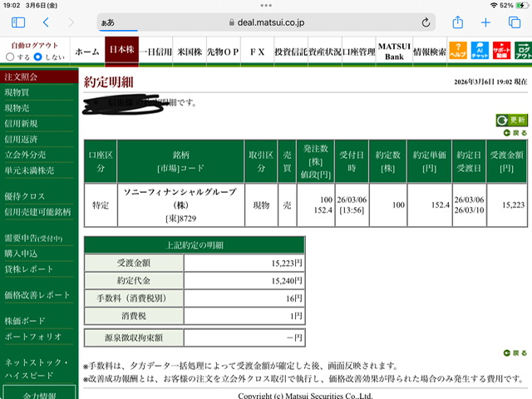Viewport: 532px width, 399px height.
Task: Reload the page with refresh icon
Action: [426, 22]
